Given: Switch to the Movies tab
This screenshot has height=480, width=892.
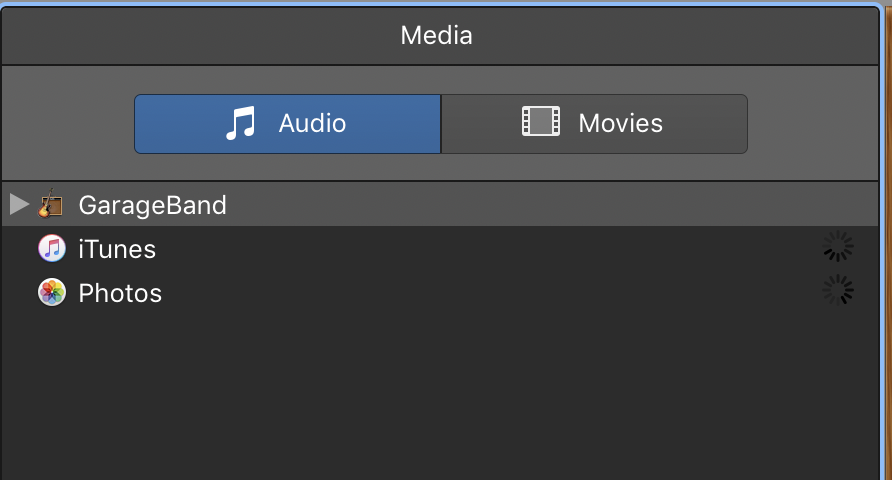Looking at the screenshot, I should (594, 124).
